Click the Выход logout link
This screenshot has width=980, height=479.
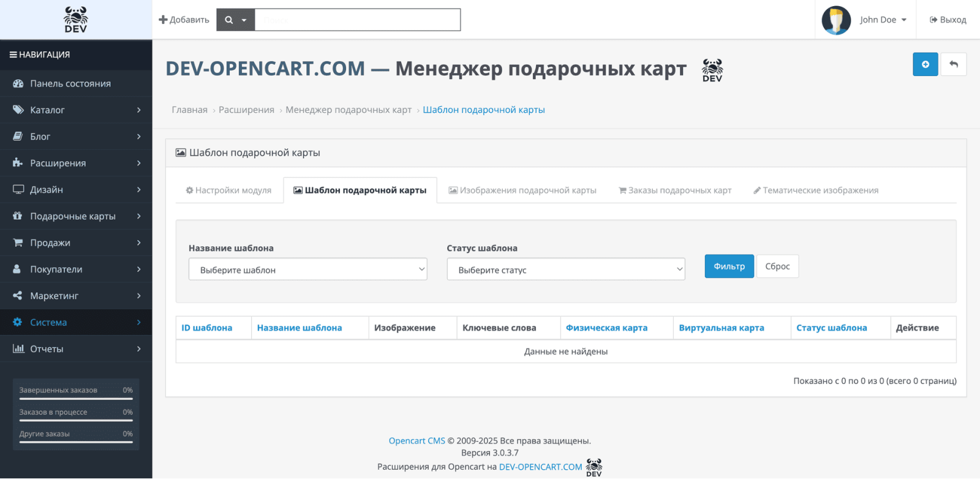tap(948, 20)
